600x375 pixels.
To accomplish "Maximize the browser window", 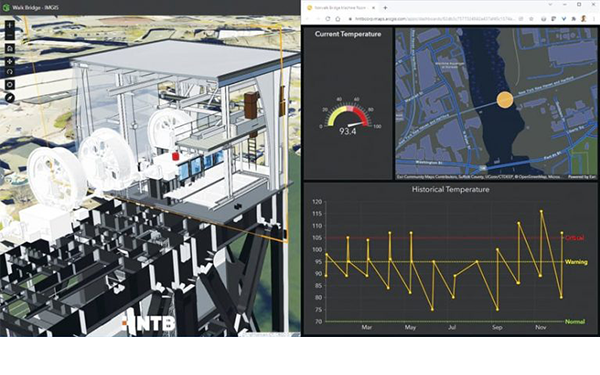I will click(579, 5).
